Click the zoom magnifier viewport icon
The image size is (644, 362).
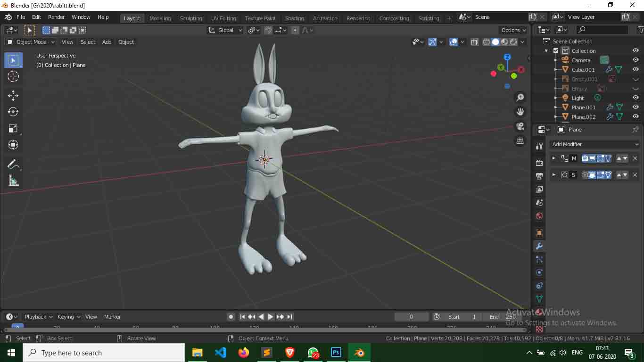coord(520,98)
